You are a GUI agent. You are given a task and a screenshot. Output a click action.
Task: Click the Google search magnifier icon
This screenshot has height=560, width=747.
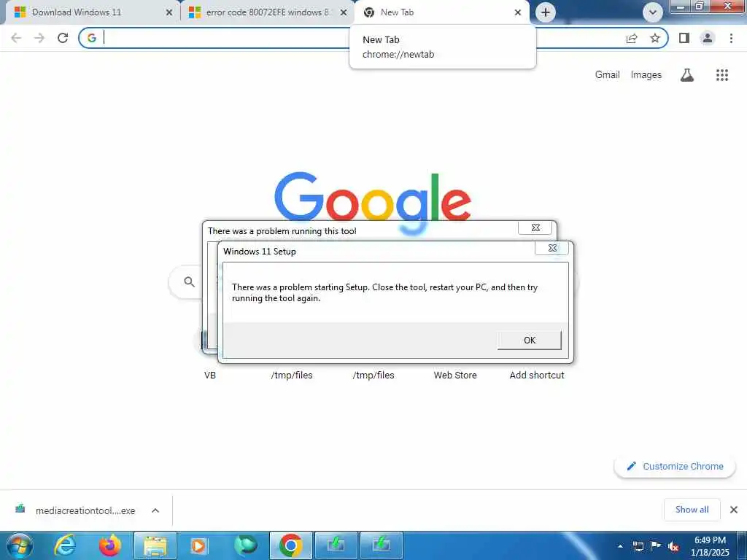(x=189, y=282)
